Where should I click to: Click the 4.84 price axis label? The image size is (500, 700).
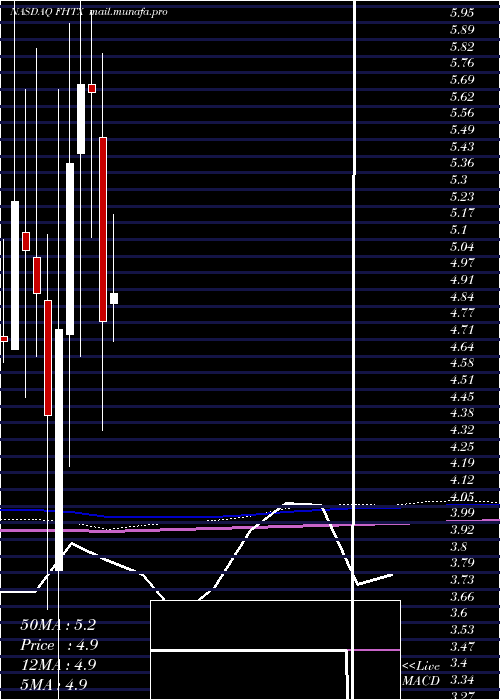pyautogui.click(x=462, y=296)
